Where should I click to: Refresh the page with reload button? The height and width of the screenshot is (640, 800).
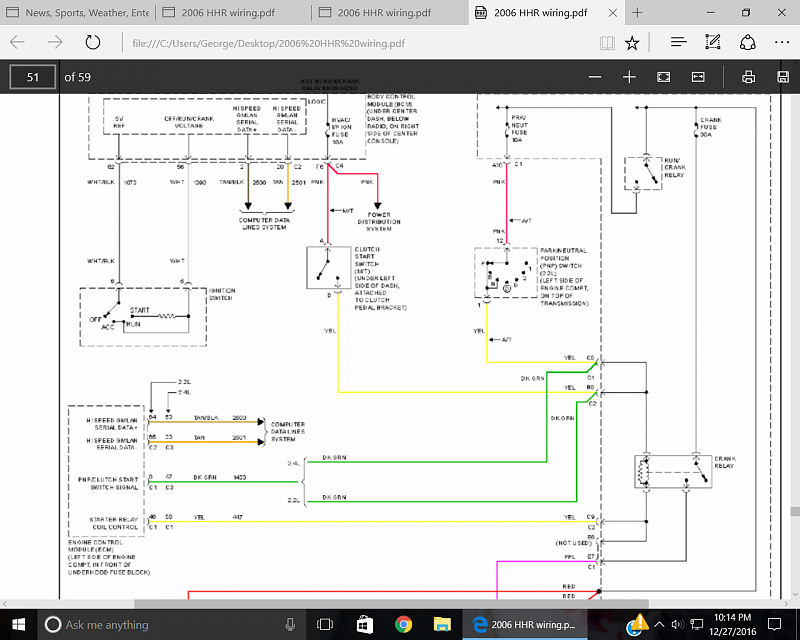(x=92, y=42)
